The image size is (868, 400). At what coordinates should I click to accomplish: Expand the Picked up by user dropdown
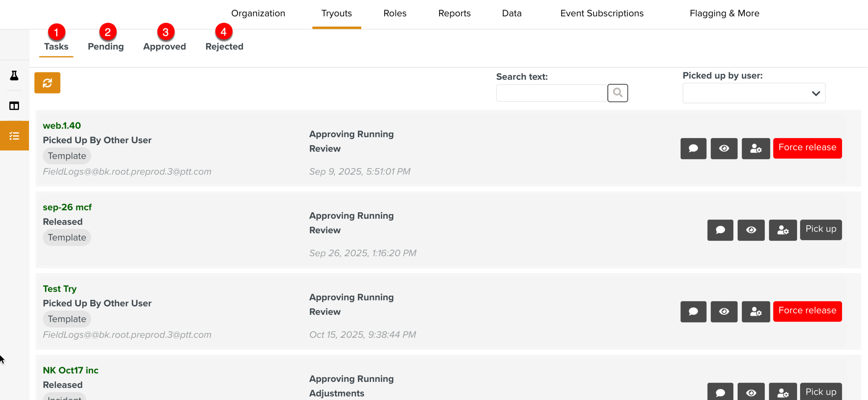[753, 93]
